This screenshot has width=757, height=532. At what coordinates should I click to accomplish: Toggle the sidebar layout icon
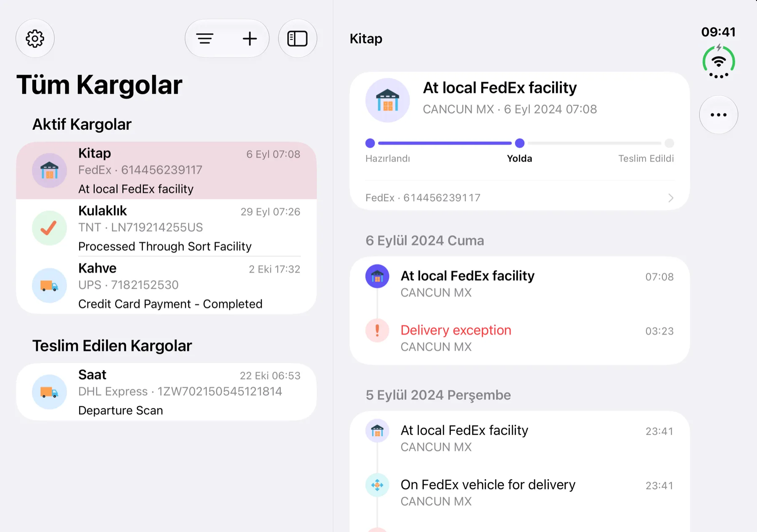point(297,39)
